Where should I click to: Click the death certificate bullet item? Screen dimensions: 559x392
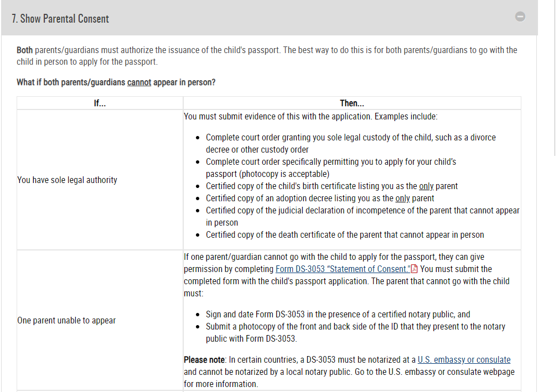pyautogui.click(x=345, y=234)
